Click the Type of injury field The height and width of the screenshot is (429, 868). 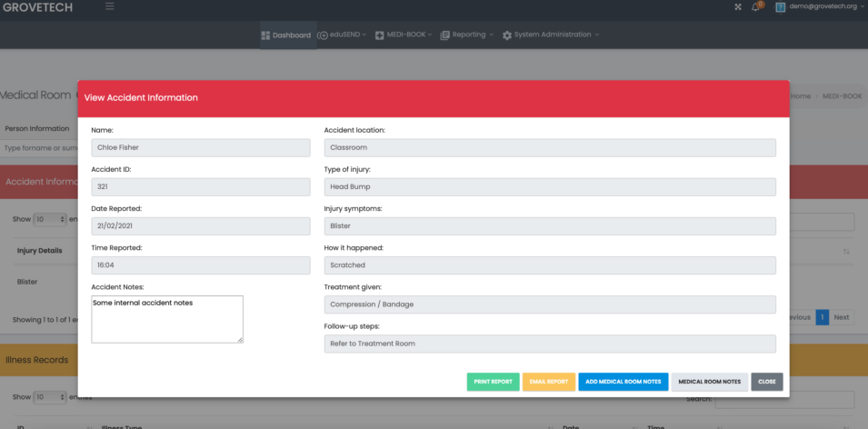pyautogui.click(x=549, y=187)
